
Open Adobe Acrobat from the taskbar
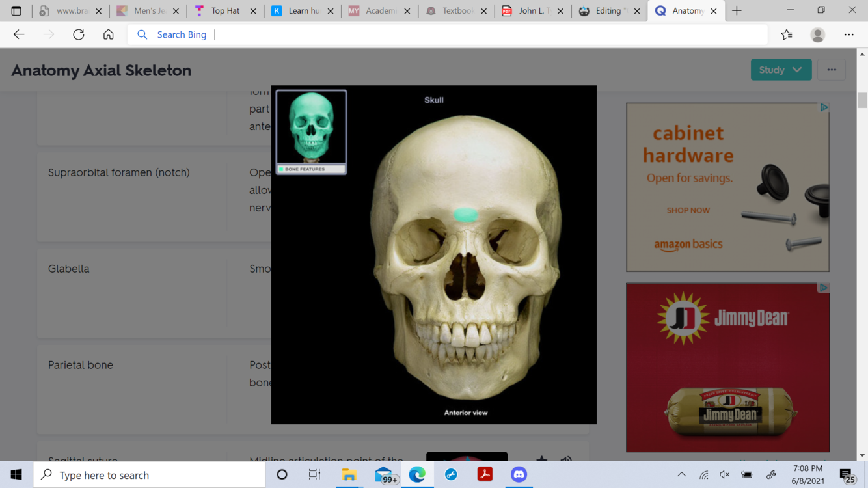(x=485, y=475)
